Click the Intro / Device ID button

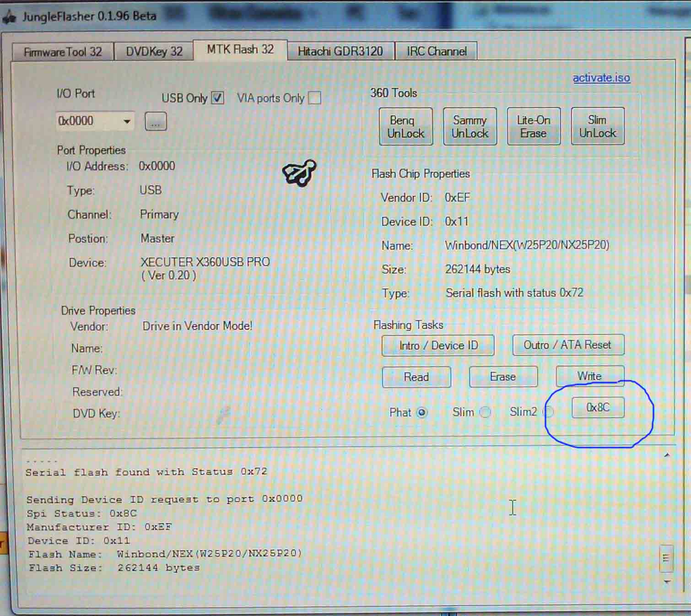[438, 345]
